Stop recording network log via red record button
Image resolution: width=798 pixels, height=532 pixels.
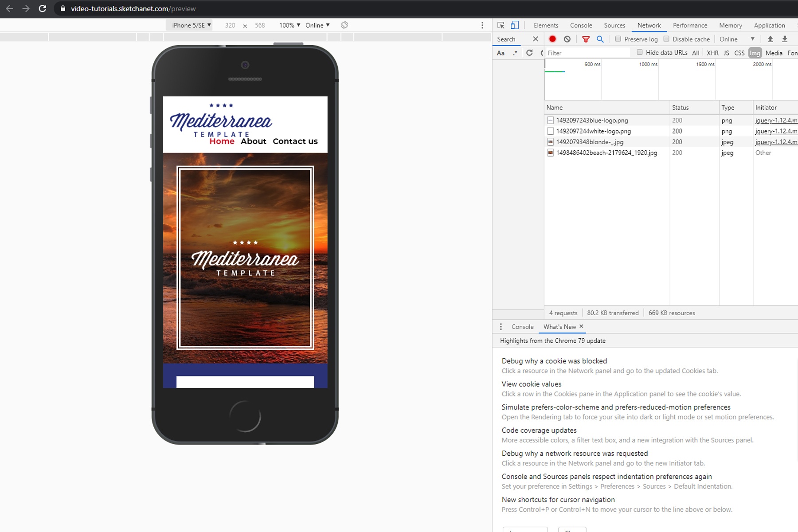point(552,39)
